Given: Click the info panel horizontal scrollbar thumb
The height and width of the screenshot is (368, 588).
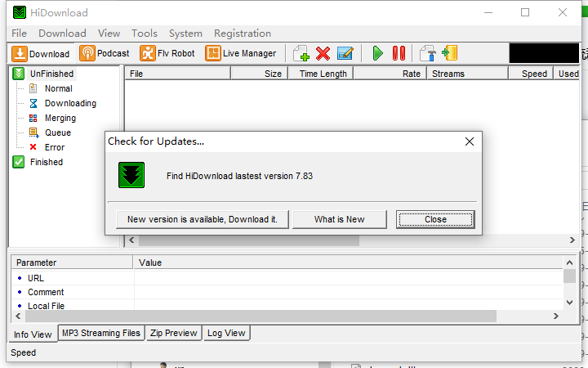Looking at the screenshot, I should 261,316.
